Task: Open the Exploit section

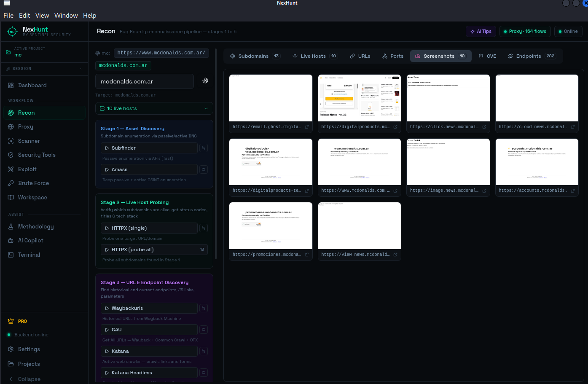Action: tap(44, 169)
